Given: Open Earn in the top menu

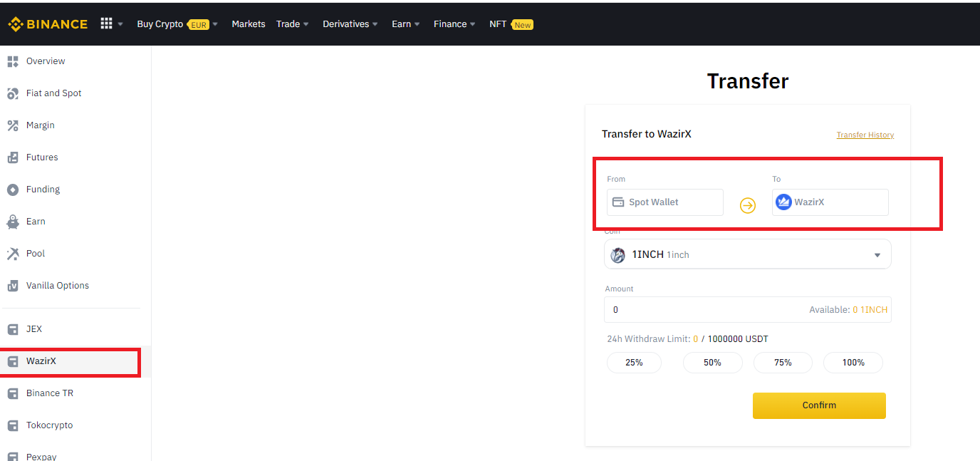Looking at the screenshot, I should [x=402, y=24].
